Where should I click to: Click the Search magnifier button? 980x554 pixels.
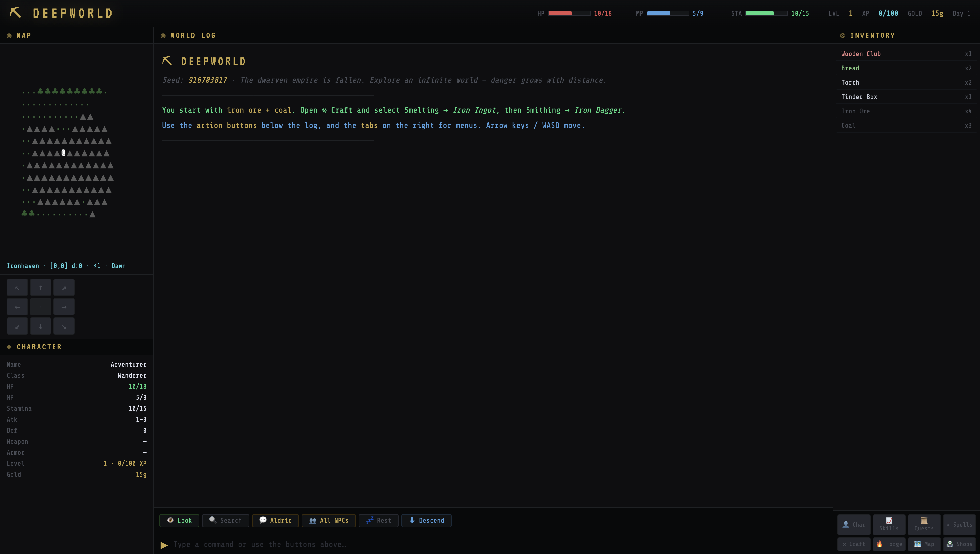(x=225, y=521)
